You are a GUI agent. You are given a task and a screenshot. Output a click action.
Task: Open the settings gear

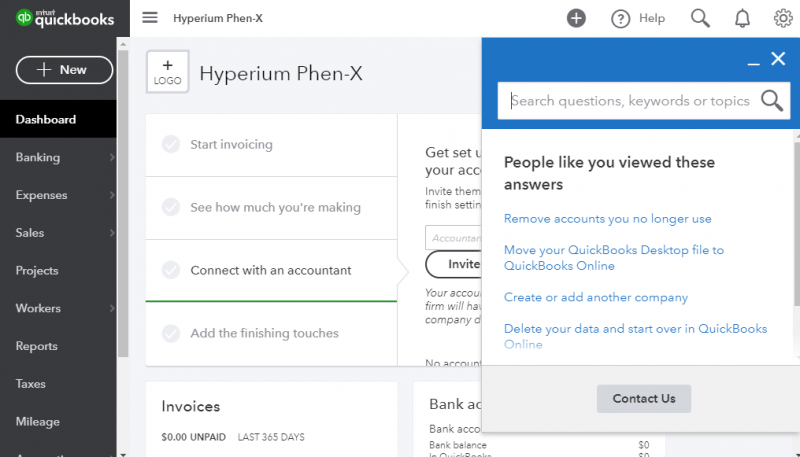(x=783, y=18)
